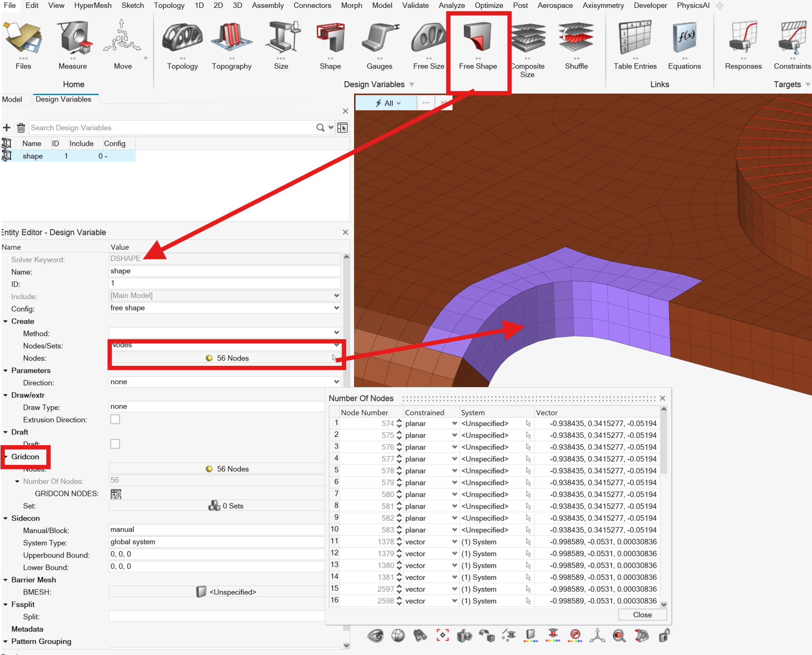The width and height of the screenshot is (812, 655).
Task: Toggle the Draft checkbox
Action: pos(115,444)
